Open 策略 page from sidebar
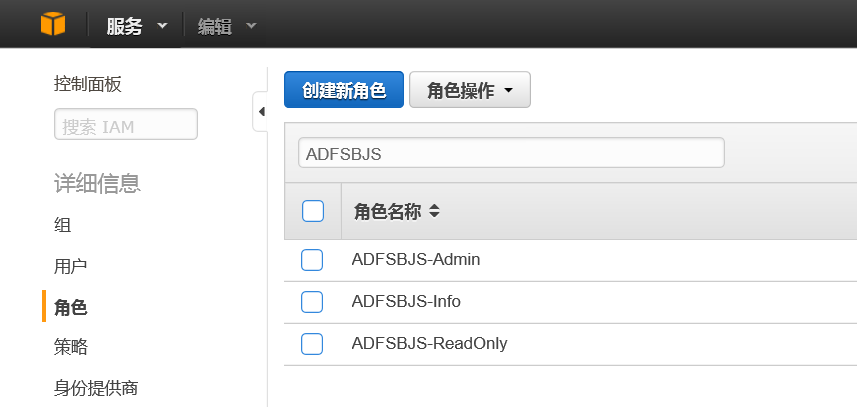Viewport: 857px width, 407px height. click(x=71, y=347)
